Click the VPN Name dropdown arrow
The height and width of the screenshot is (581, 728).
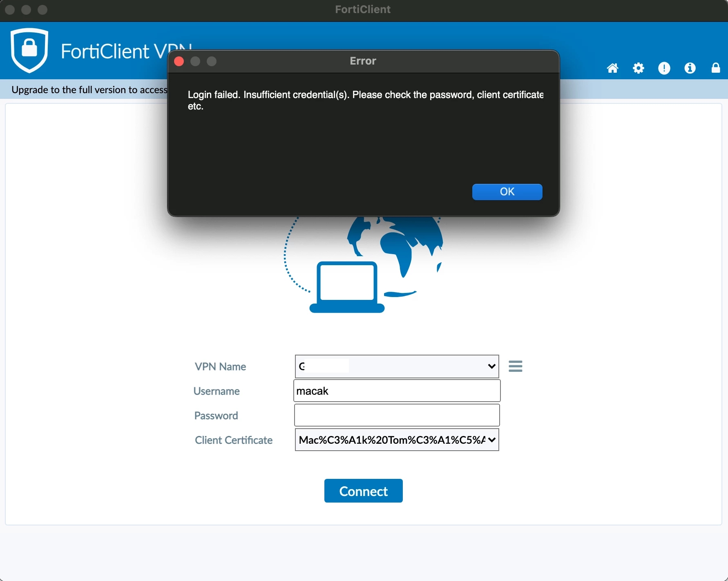pos(492,366)
